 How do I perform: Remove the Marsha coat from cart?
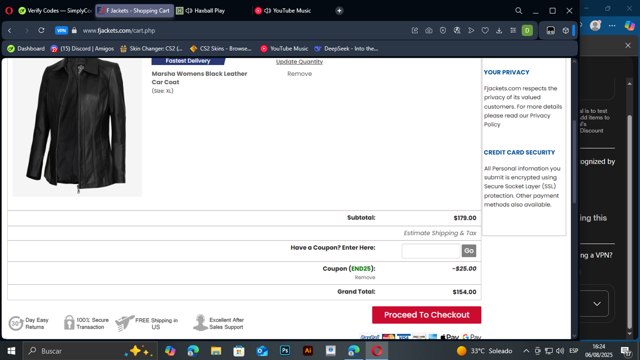[x=299, y=74]
